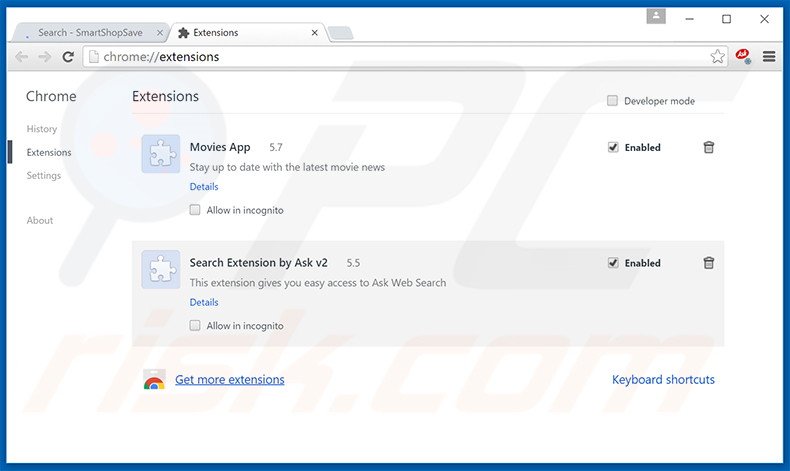Allow Movies App in incognito

tap(196, 210)
